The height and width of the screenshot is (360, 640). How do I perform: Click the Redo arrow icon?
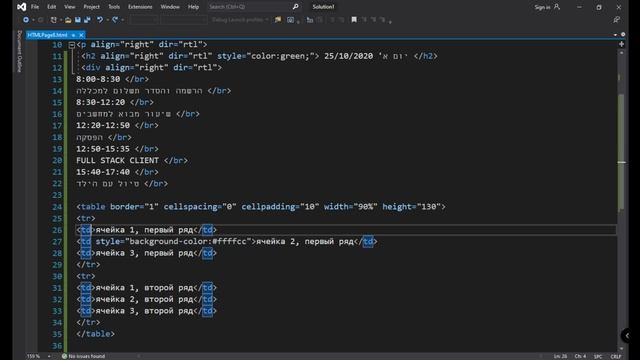click(115, 20)
